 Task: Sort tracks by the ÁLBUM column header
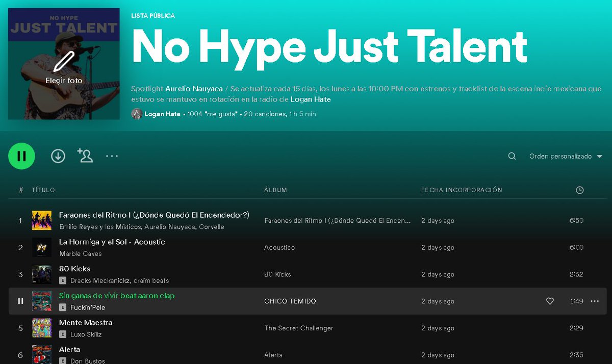click(x=275, y=190)
